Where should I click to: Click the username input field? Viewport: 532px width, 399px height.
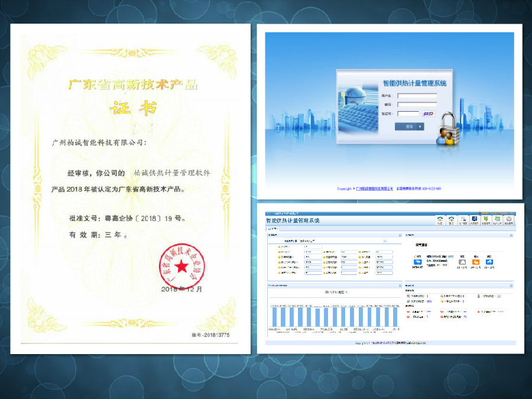(x=417, y=95)
